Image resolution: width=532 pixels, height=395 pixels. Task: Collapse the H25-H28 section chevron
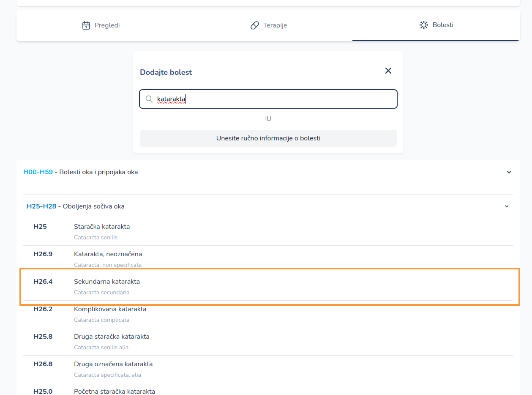click(x=507, y=206)
